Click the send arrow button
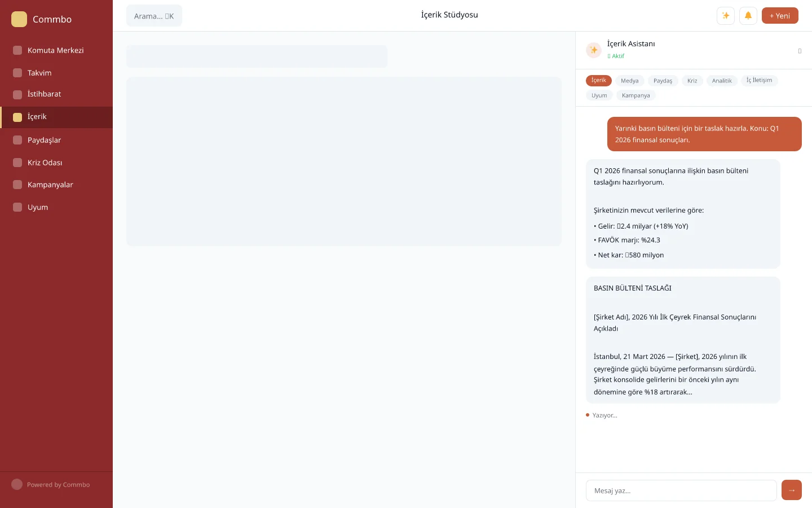Image resolution: width=812 pixels, height=508 pixels. (791, 490)
